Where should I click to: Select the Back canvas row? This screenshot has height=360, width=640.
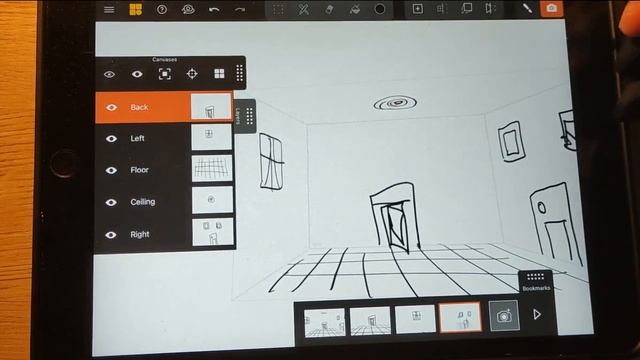pyautogui.click(x=164, y=107)
